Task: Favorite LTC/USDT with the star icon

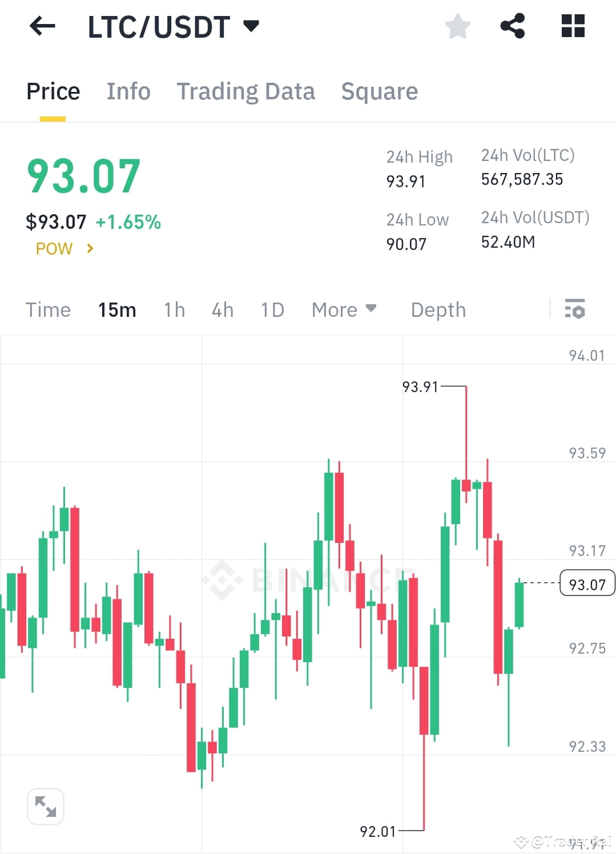Action: pos(457,26)
